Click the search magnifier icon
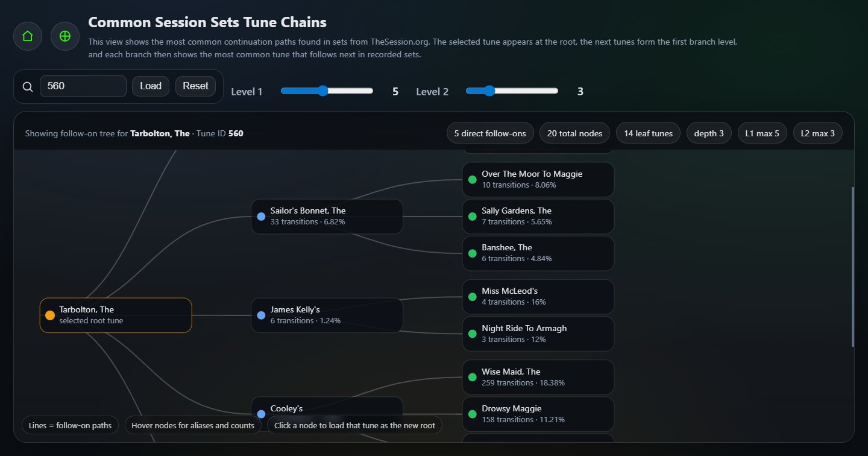This screenshot has width=868, height=456. coord(27,86)
